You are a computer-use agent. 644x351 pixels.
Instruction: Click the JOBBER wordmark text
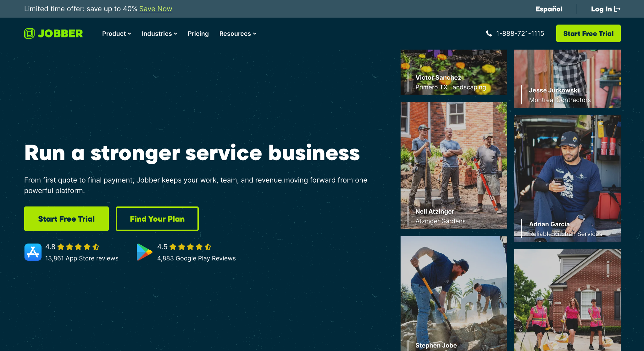[x=60, y=33]
